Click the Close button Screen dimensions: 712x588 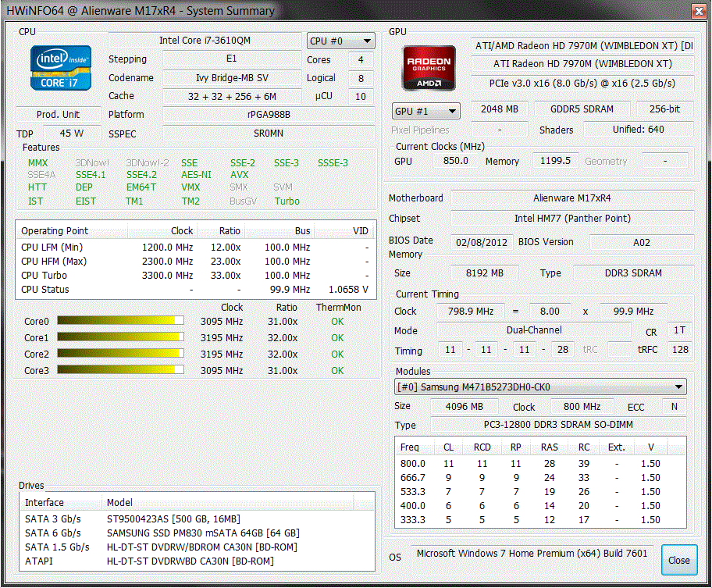pyautogui.click(x=679, y=561)
